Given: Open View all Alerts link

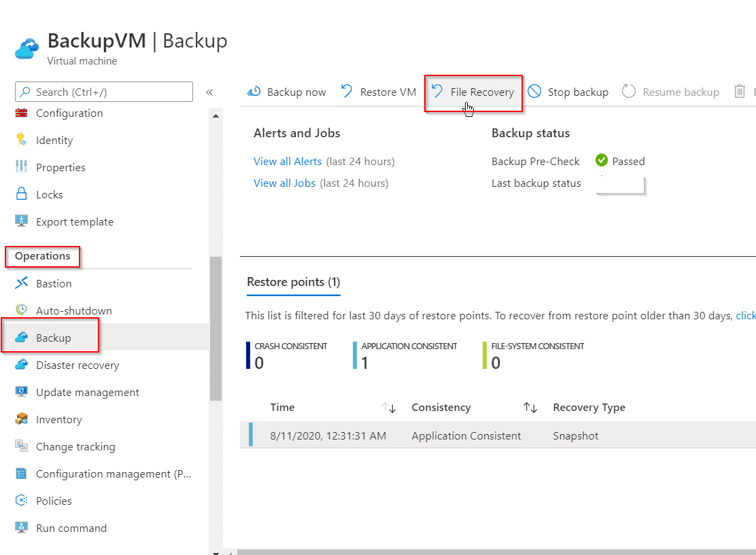Looking at the screenshot, I should click(x=288, y=161).
